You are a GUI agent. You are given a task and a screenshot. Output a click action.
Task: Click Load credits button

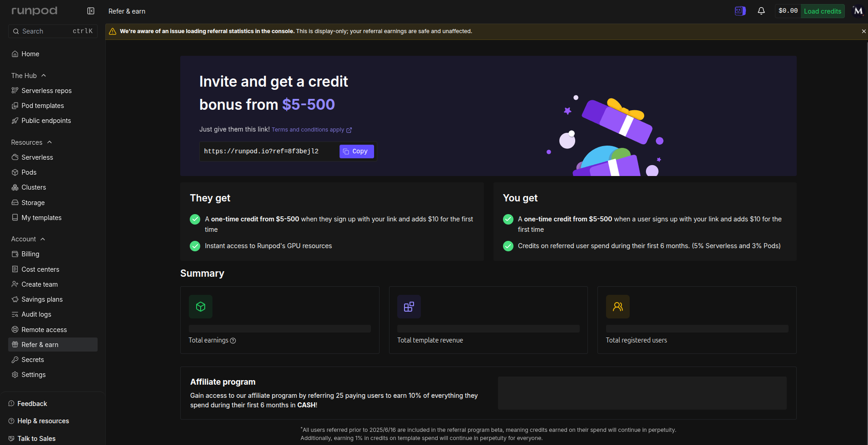click(x=822, y=11)
